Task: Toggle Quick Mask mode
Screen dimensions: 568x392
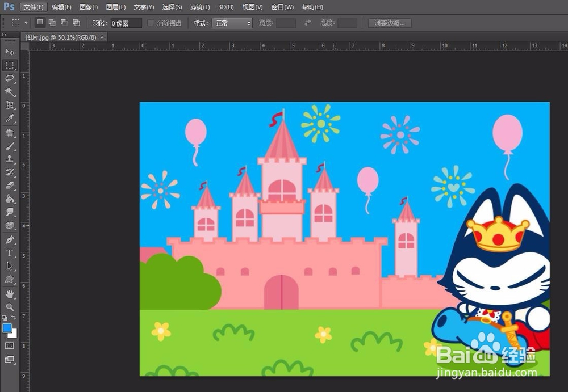Action: pos(10,345)
